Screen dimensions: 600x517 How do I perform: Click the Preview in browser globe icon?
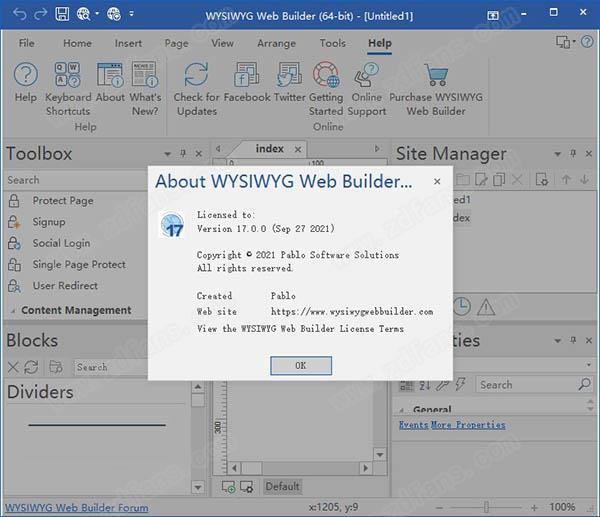click(83, 14)
